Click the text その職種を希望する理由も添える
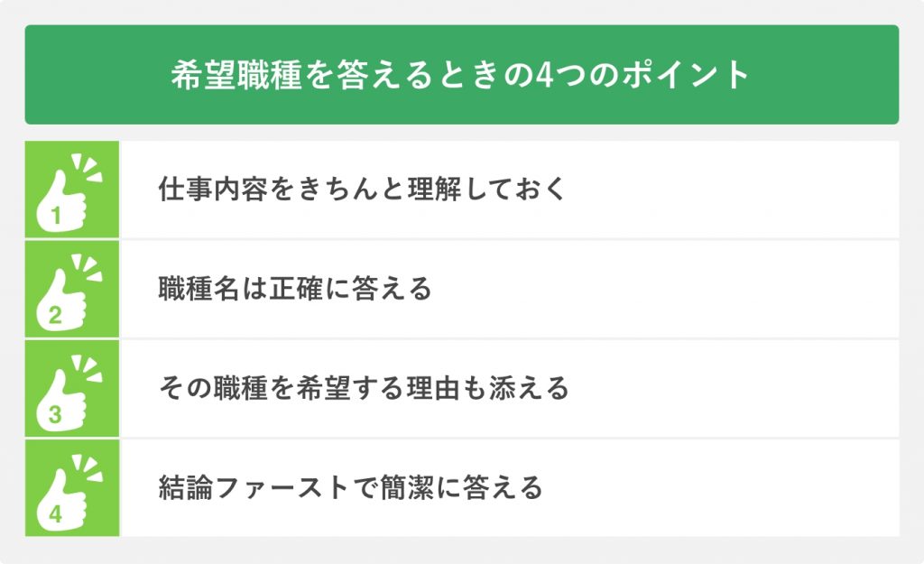The image size is (924, 564). point(363,389)
